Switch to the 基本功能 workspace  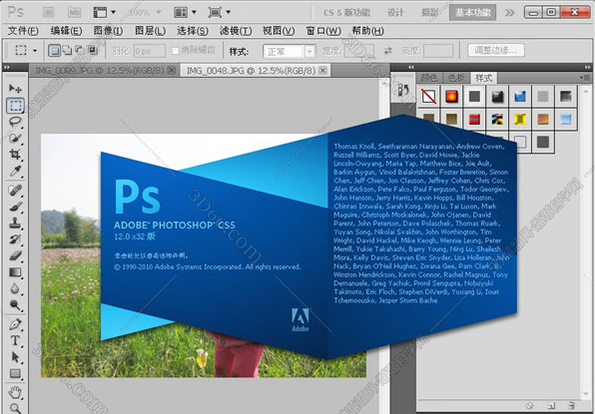pyautogui.click(x=473, y=13)
